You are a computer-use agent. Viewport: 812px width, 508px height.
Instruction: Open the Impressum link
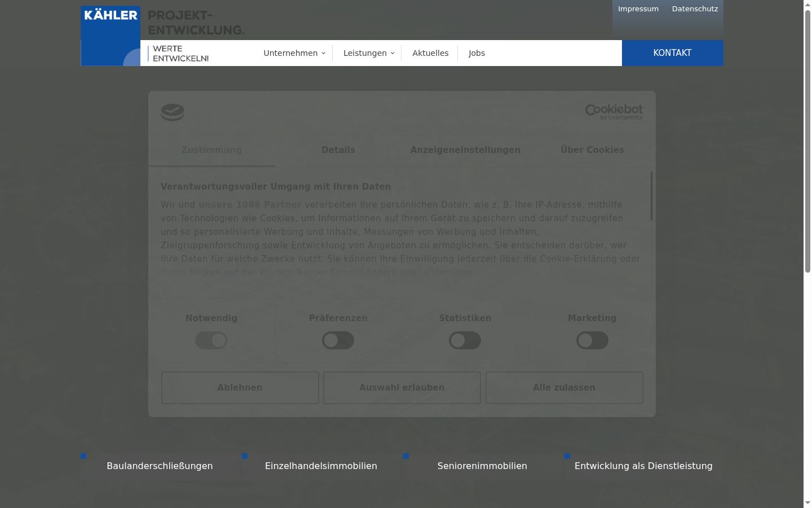[638, 9]
